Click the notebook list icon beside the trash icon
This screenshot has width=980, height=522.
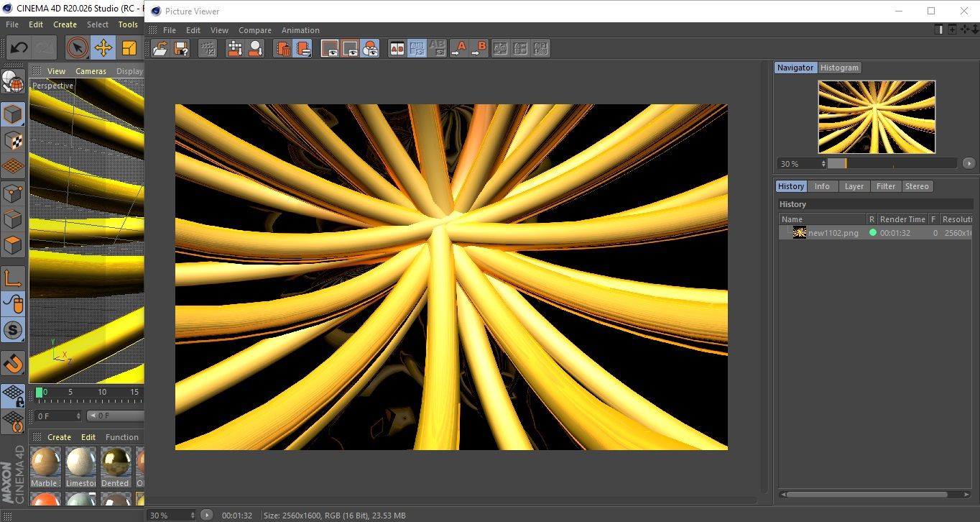[302, 48]
